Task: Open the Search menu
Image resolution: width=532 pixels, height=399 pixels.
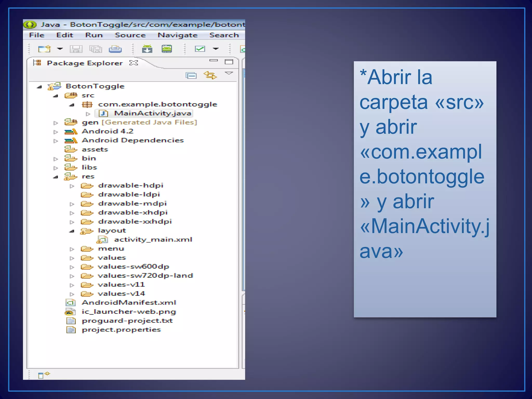Action: pos(224,35)
